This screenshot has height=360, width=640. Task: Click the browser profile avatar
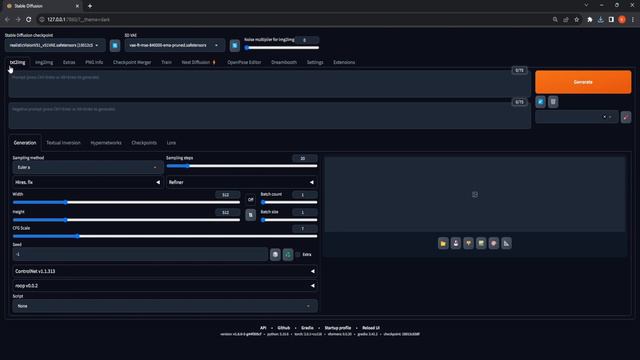coord(622,19)
